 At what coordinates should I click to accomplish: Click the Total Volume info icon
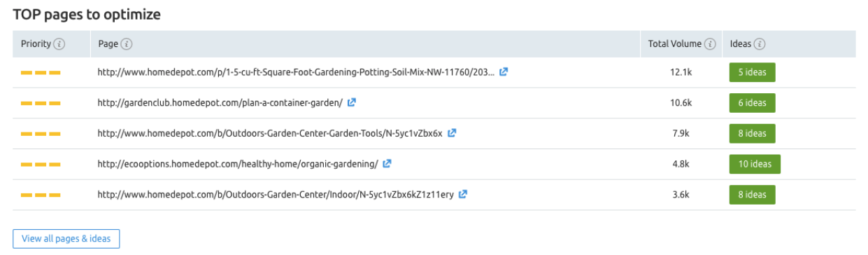(710, 44)
